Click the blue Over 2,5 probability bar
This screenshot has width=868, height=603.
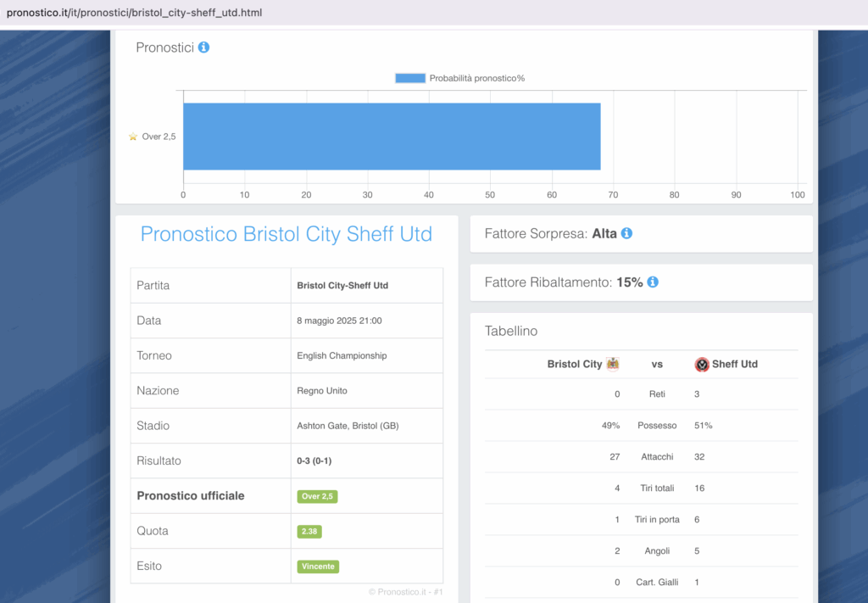(x=392, y=137)
